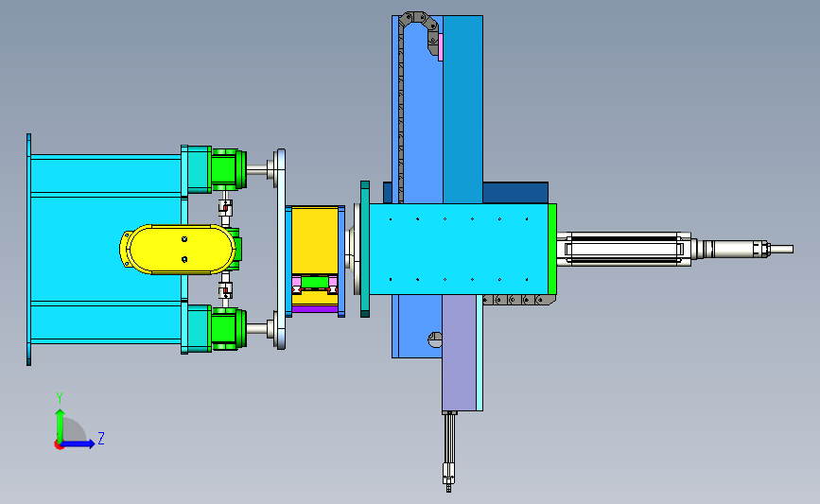The height and width of the screenshot is (504, 820).
Task: Select the white horizontal actuator cylinder on right
Action: 624,250
